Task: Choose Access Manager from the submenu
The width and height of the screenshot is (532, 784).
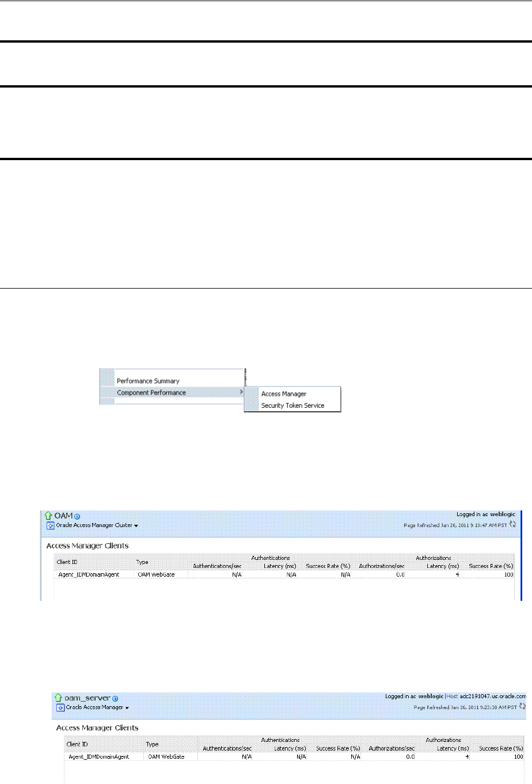Action: [x=284, y=394]
